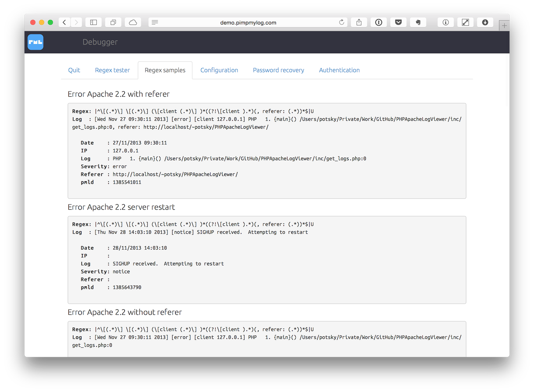Click the pmld value 1385541011
The width and height of the screenshot is (534, 392).
click(127, 182)
